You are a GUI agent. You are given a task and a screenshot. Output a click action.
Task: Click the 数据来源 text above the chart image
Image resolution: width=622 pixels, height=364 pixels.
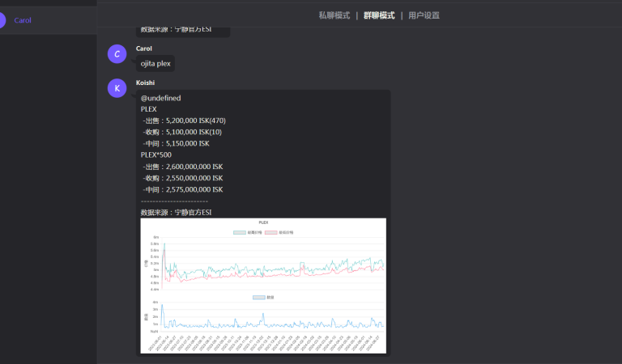point(176,212)
